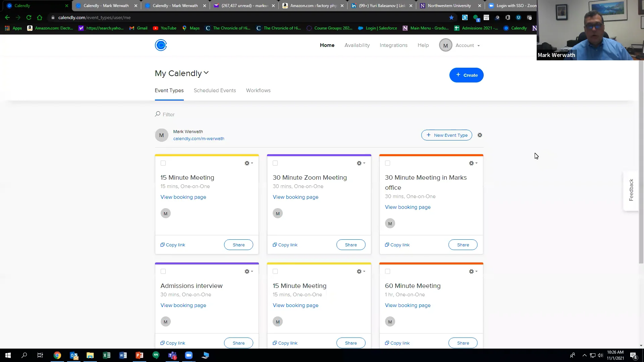Open Microsoft Teams from the taskbar
This screenshot has height=362, width=644.
(172, 355)
